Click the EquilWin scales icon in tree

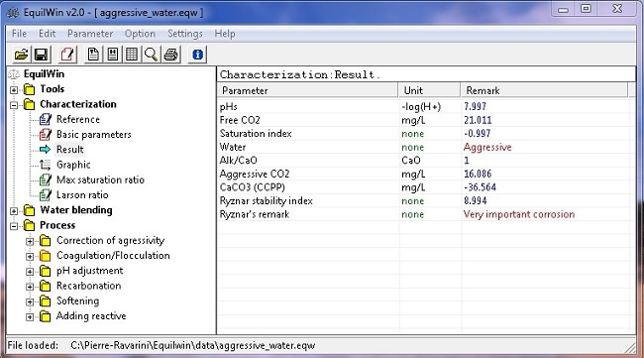pos(14,74)
